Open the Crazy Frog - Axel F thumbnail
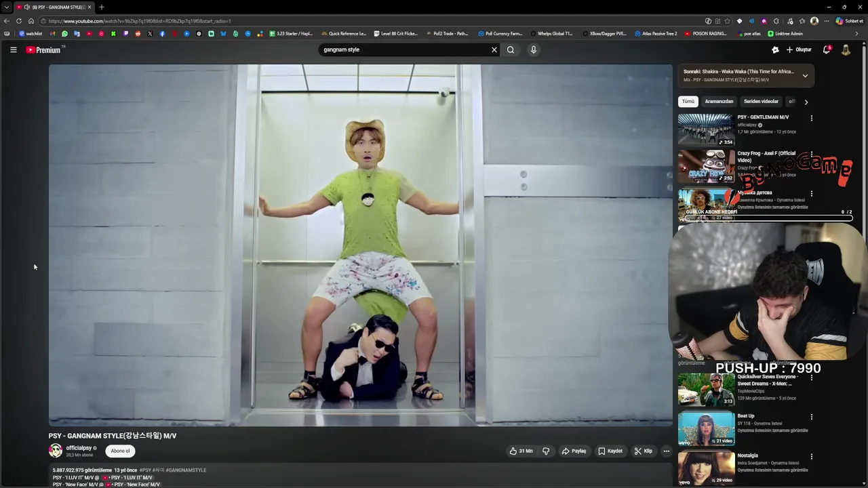 pos(706,167)
